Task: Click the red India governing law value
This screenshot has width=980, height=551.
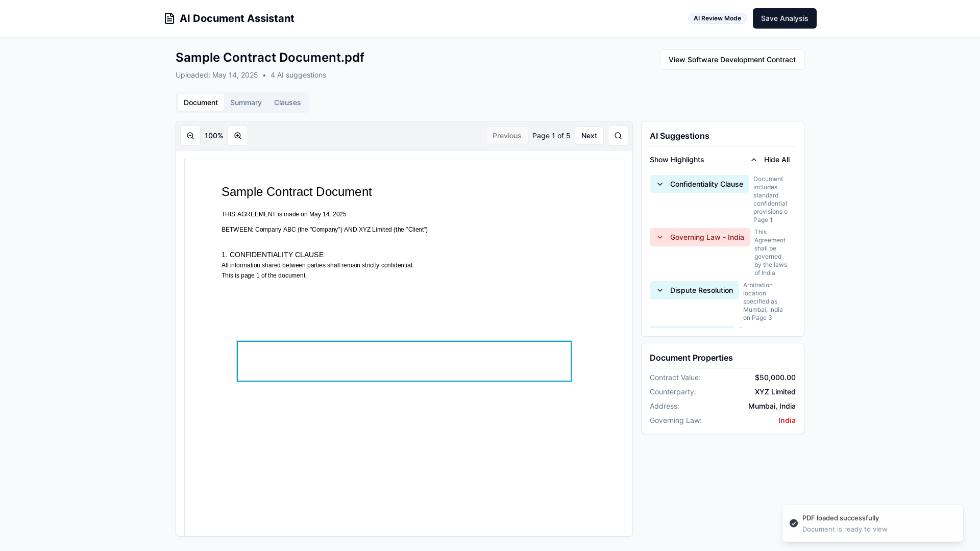Action: pos(787,420)
